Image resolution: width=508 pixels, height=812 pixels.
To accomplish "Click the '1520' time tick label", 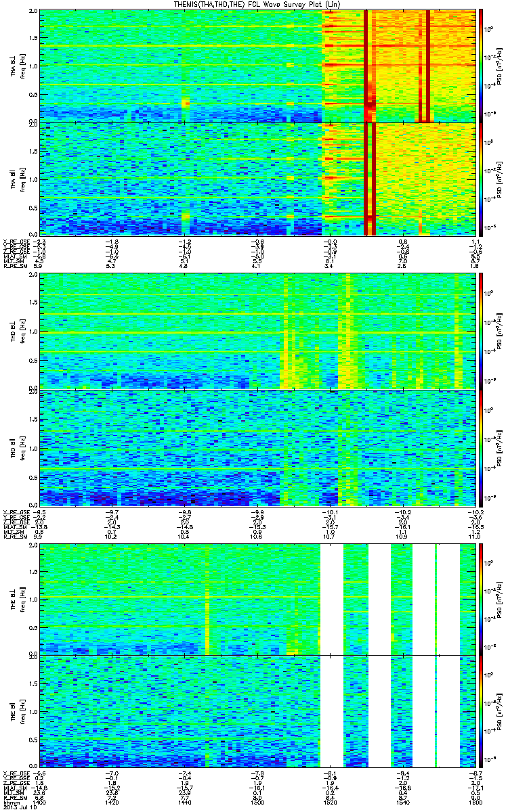I will point(330,802).
